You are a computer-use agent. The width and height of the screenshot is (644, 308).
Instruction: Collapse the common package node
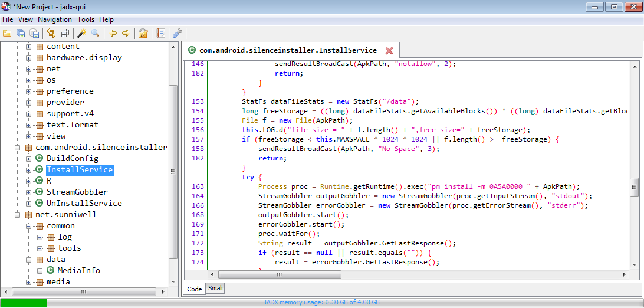[29, 226]
